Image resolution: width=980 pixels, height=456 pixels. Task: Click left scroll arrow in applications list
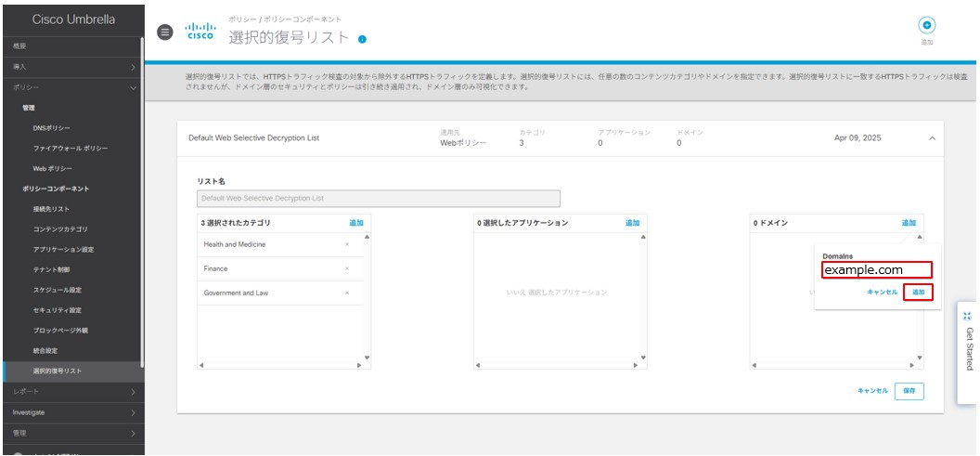point(478,365)
